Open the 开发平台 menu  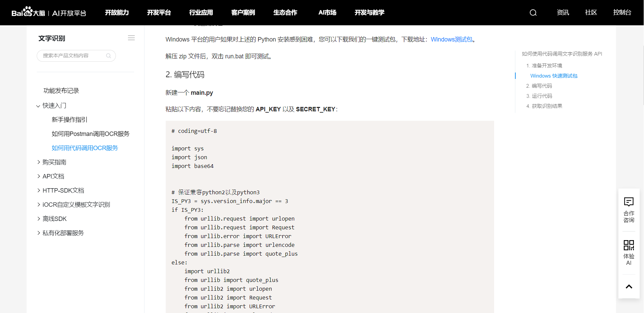coord(159,12)
